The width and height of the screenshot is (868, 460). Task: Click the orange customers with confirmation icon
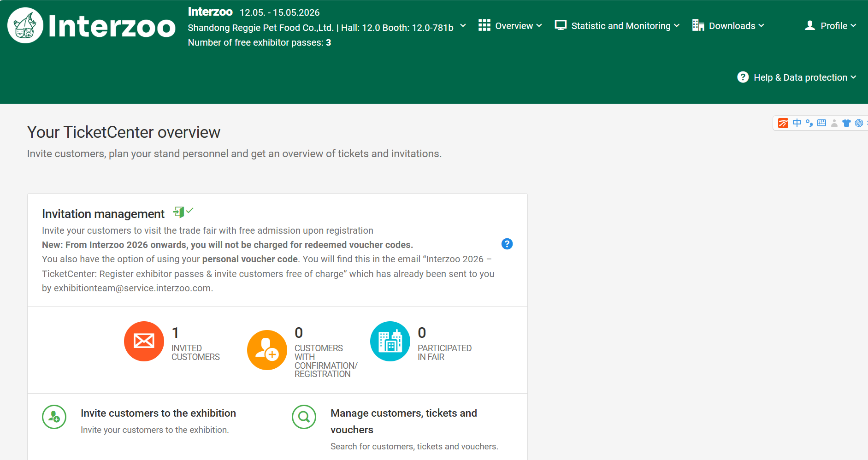pyautogui.click(x=267, y=350)
